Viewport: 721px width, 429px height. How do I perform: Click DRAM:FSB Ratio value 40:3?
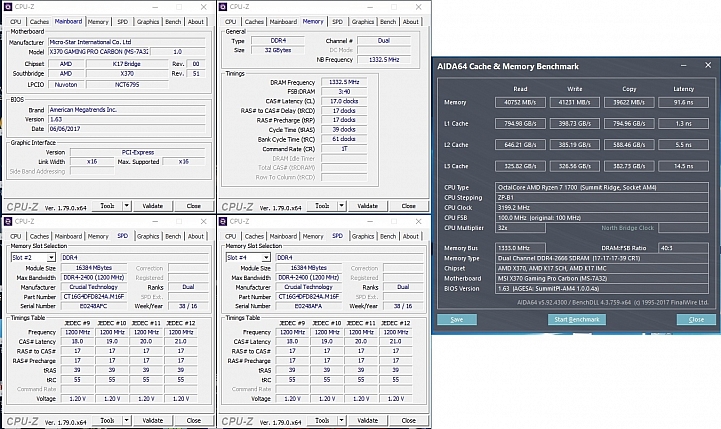click(x=683, y=248)
